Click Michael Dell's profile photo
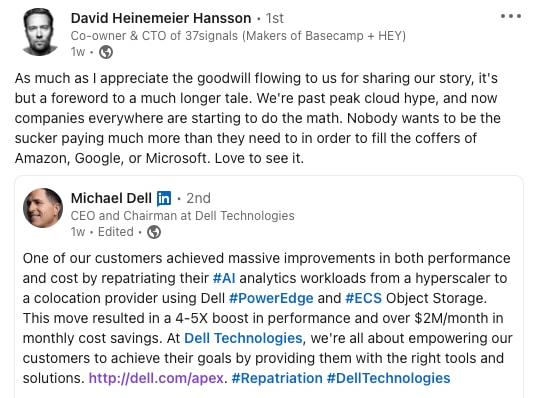This screenshot has width=536, height=398. coord(43,208)
